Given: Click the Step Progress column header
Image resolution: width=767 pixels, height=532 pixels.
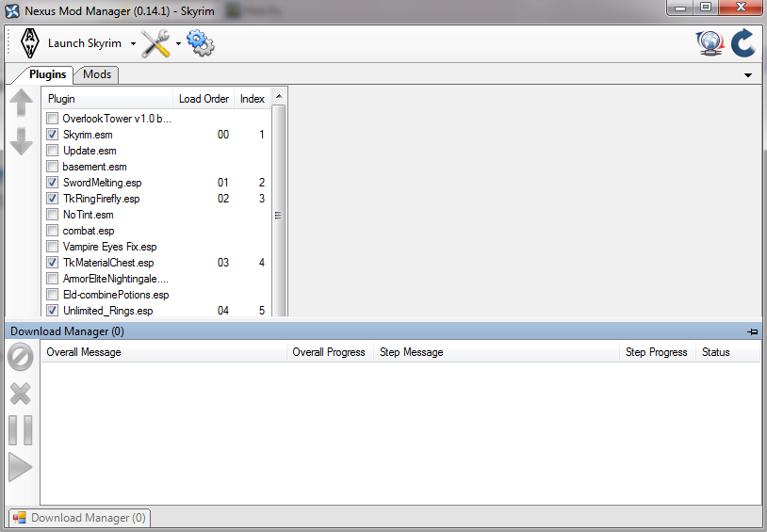Looking at the screenshot, I should (658, 352).
